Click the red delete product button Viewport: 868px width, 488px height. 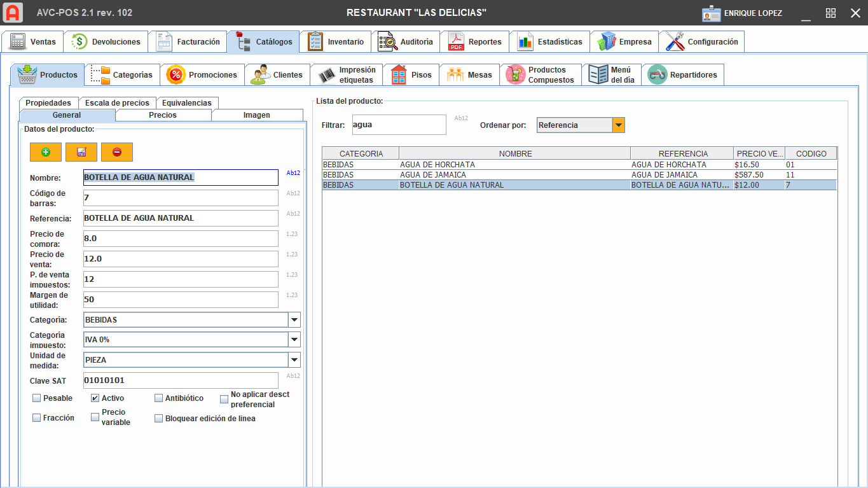tap(116, 152)
